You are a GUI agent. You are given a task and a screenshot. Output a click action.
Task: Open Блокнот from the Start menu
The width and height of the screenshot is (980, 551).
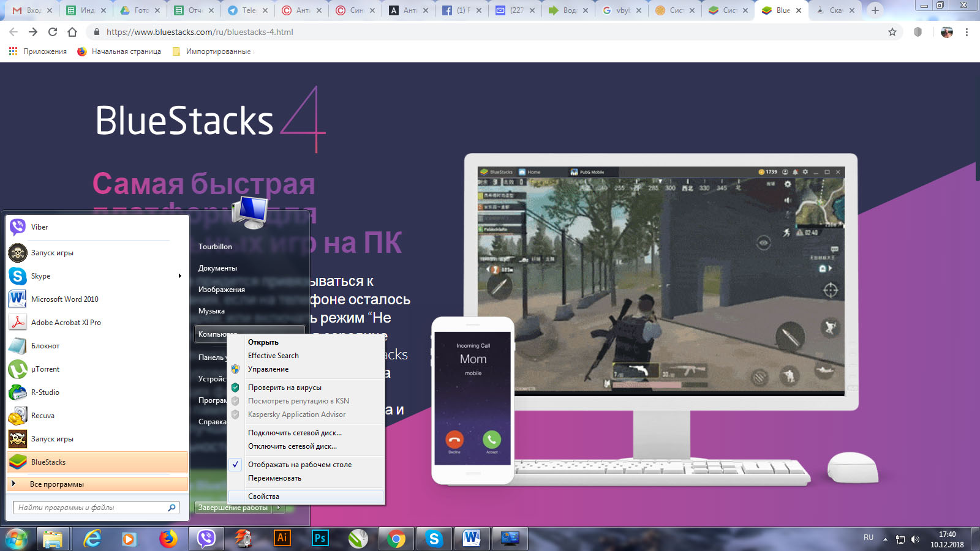pos(97,346)
